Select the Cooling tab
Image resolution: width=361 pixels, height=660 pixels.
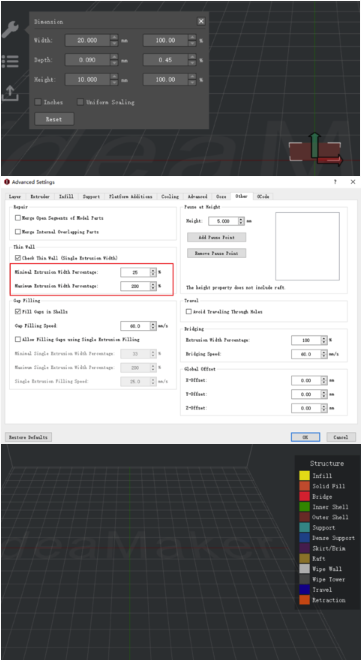(x=170, y=197)
